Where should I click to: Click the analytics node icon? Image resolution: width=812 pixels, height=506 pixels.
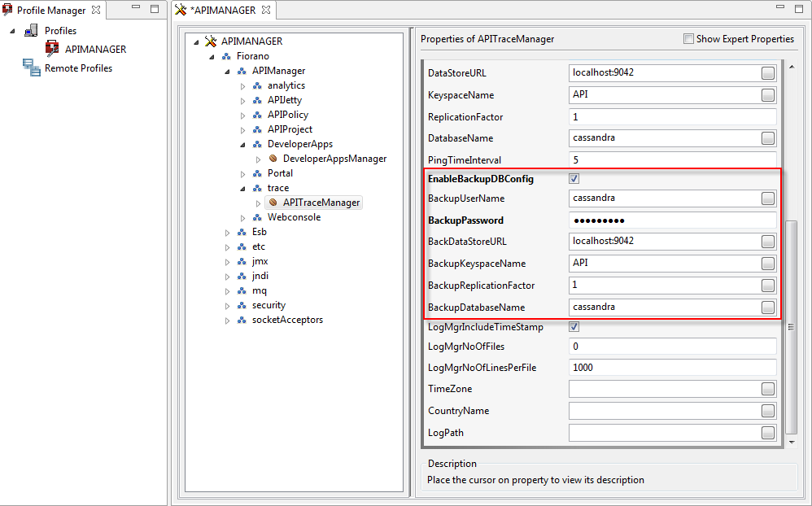point(257,85)
